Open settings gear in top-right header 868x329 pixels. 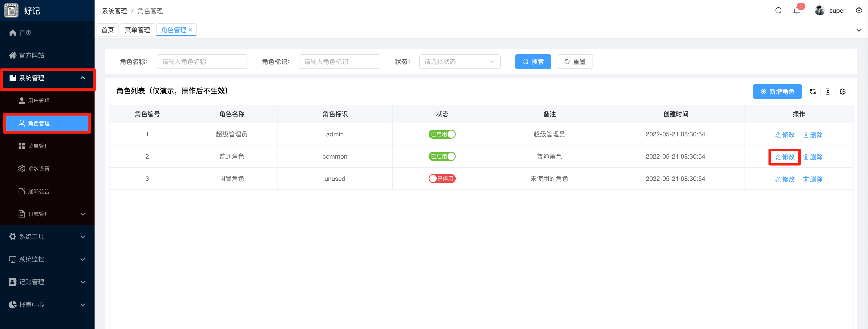tap(859, 10)
